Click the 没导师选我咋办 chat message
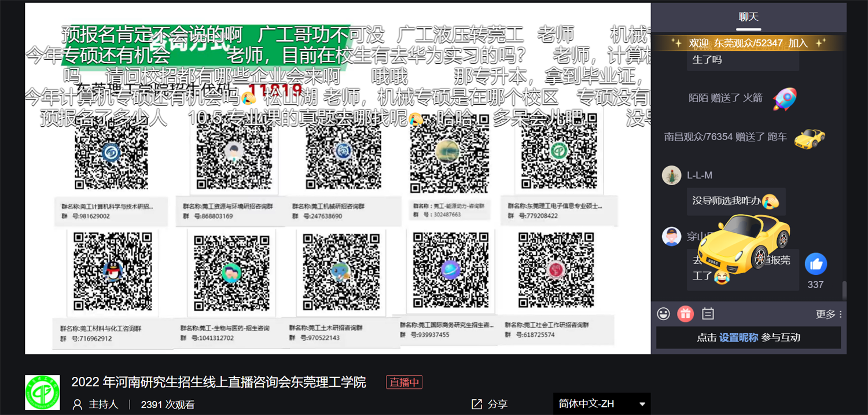868x415 pixels. tap(736, 201)
